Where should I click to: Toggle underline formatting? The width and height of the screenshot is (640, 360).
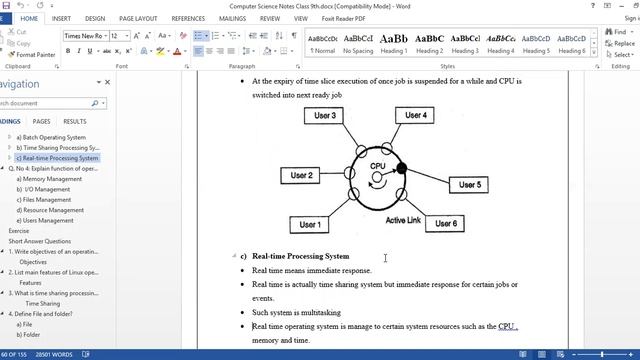pyautogui.click(x=90, y=51)
